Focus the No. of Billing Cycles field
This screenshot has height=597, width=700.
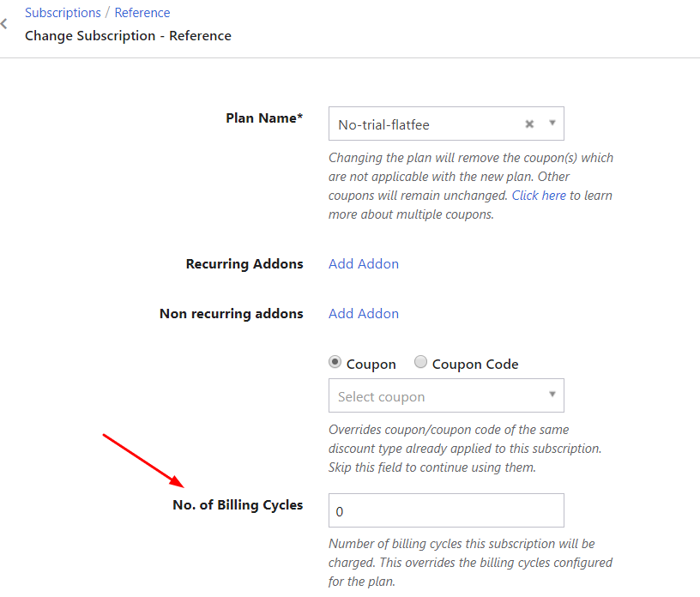coord(446,510)
